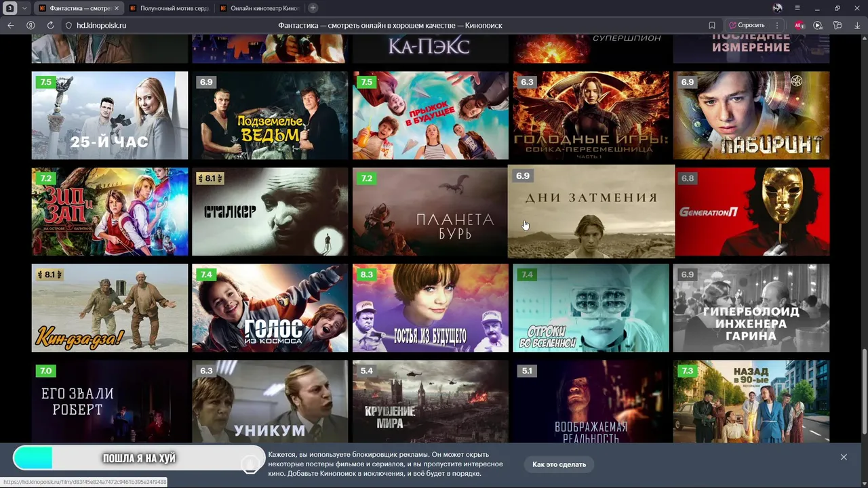The height and width of the screenshot is (488, 868).
Task: Reload the Kinopoisk page
Action: [50, 25]
